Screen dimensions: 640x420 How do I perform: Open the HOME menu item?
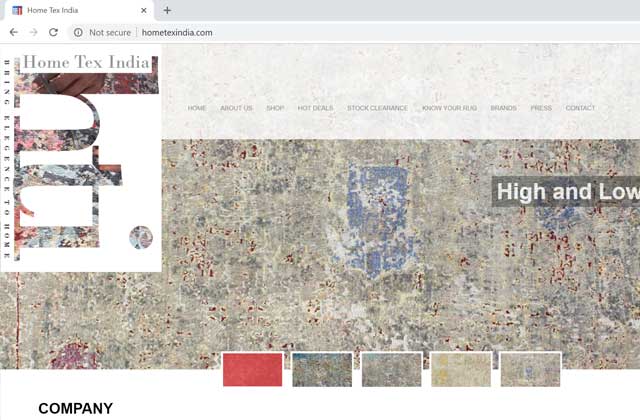coord(197,108)
